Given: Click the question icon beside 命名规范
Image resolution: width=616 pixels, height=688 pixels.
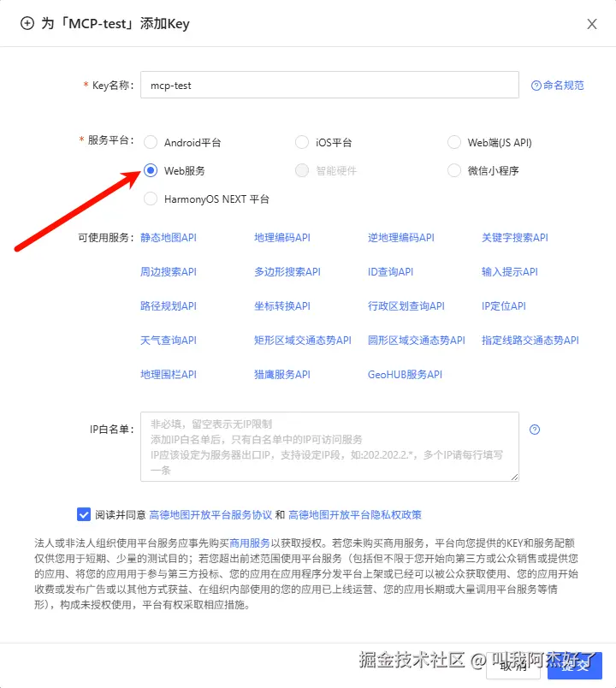Looking at the screenshot, I should 536,86.
